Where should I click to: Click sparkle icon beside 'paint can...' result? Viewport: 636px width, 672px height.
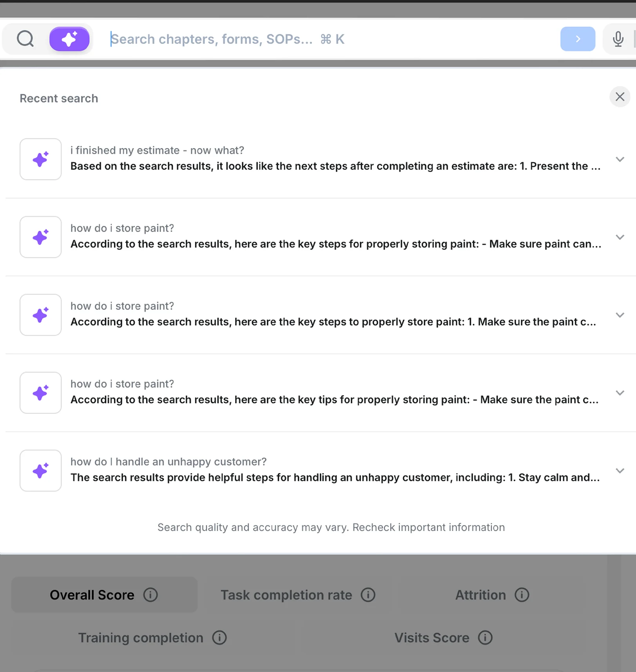(41, 237)
